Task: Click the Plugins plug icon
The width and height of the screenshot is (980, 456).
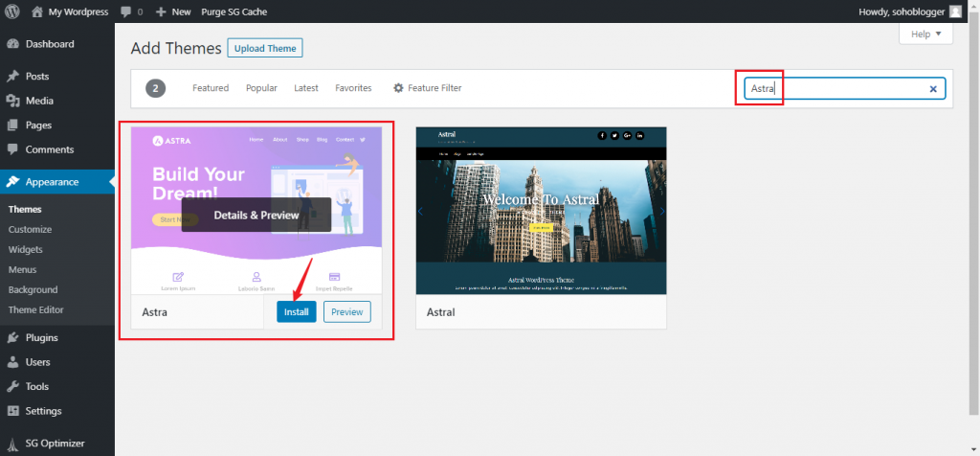Action: pyautogui.click(x=12, y=338)
